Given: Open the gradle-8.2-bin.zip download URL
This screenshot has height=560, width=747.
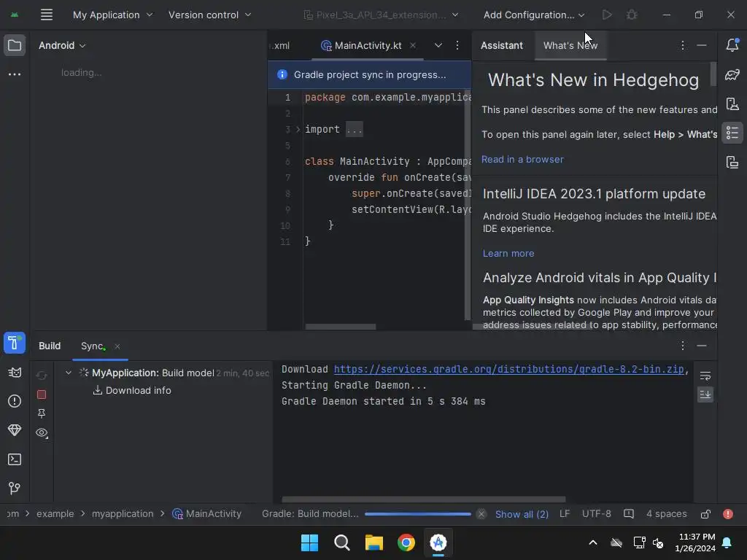Looking at the screenshot, I should [508, 369].
